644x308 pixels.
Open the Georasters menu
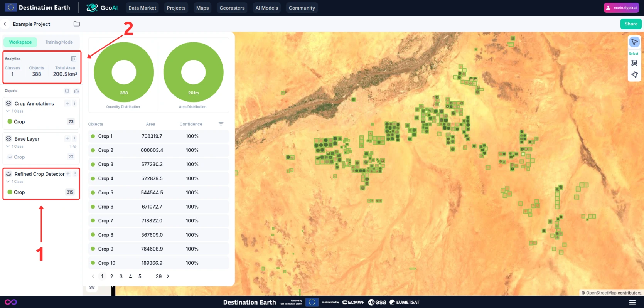tap(232, 8)
